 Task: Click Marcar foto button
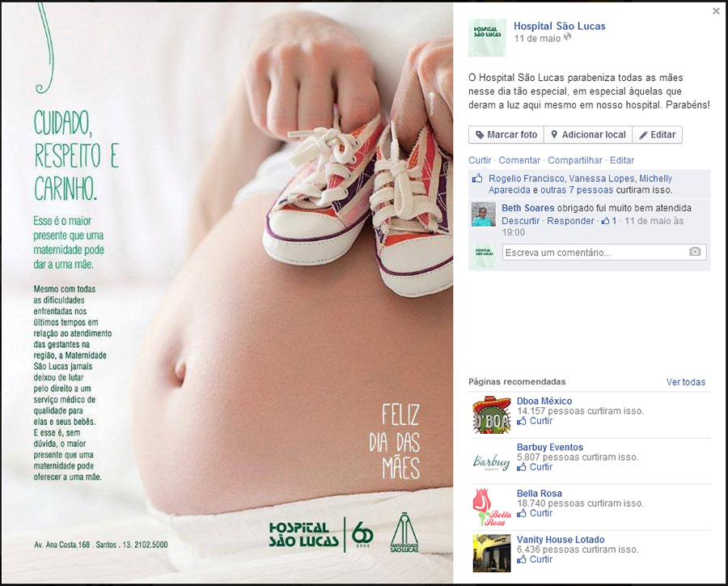coord(506,135)
